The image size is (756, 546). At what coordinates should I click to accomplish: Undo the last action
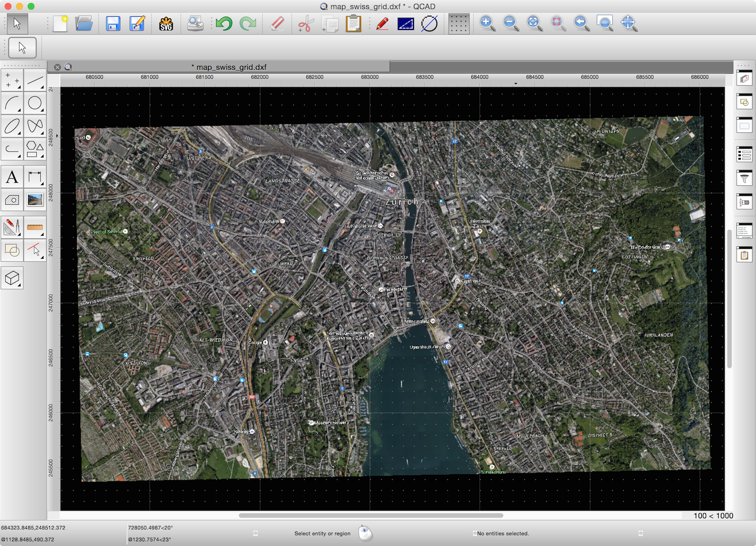(x=224, y=24)
